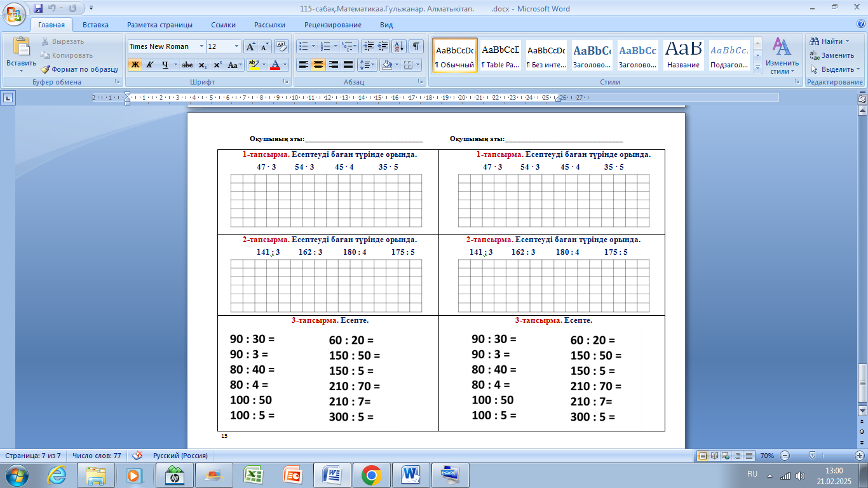Screen dimensions: 868x488
Task: Open the Change Case (Аа) dropdown
Action: point(236,65)
